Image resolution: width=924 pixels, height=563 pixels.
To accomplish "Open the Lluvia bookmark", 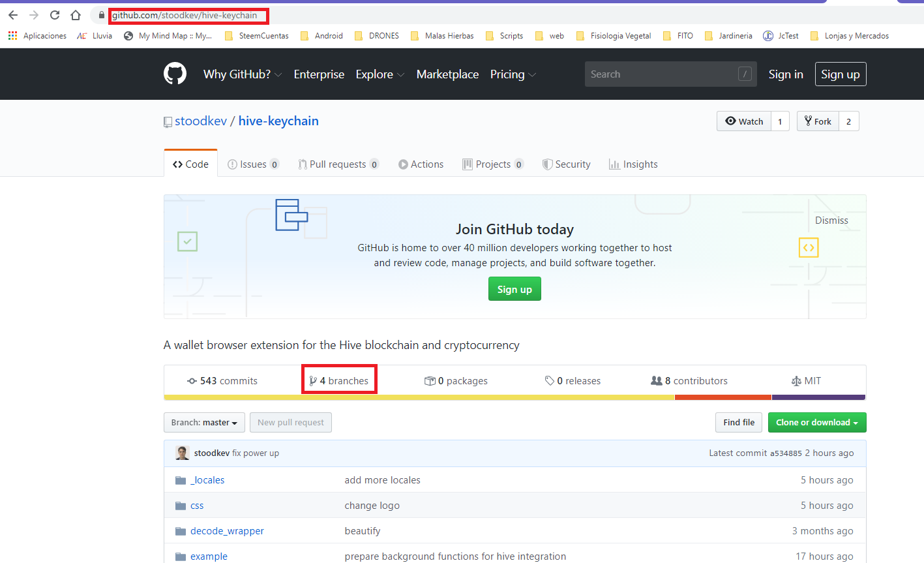I will point(95,36).
